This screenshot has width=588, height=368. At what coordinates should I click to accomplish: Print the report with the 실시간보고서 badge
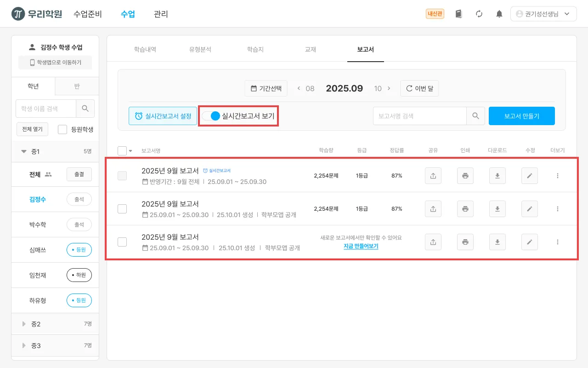(x=465, y=176)
